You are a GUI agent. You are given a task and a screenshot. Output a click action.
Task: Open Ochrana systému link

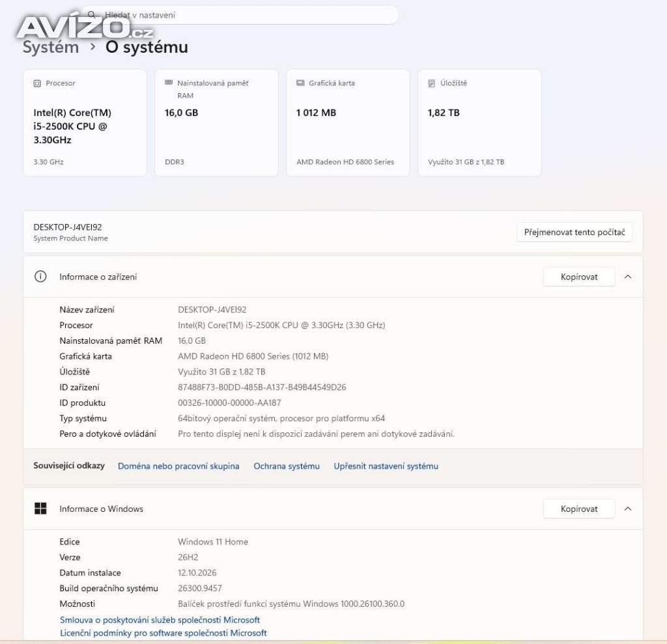tap(287, 466)
